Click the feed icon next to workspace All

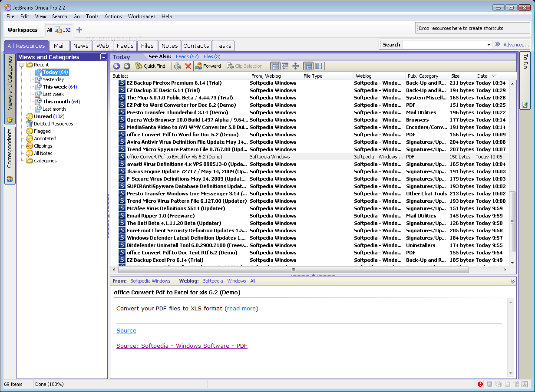[58, 30]
